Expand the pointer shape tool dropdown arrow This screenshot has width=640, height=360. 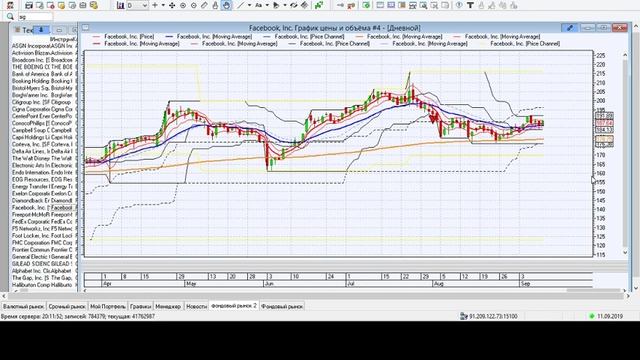click(285, 5)
